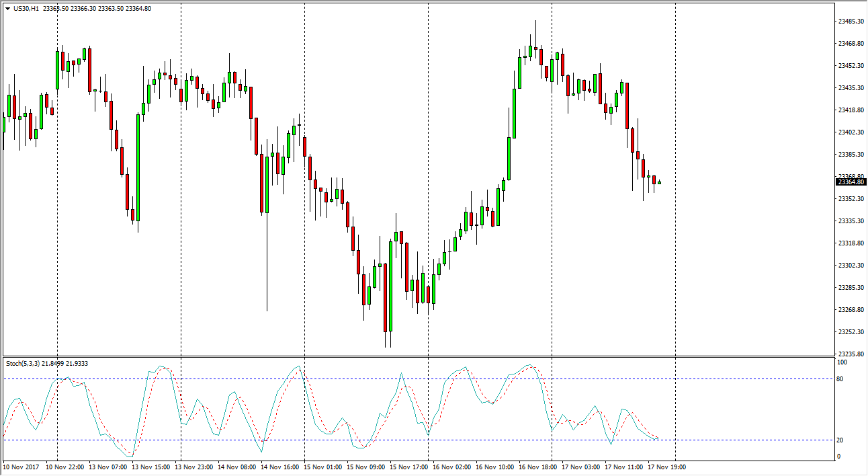The width and height of the screenshot is (868, 476).
Task: Click the last small candle at chart's right edge
Action: coord(660,182)
